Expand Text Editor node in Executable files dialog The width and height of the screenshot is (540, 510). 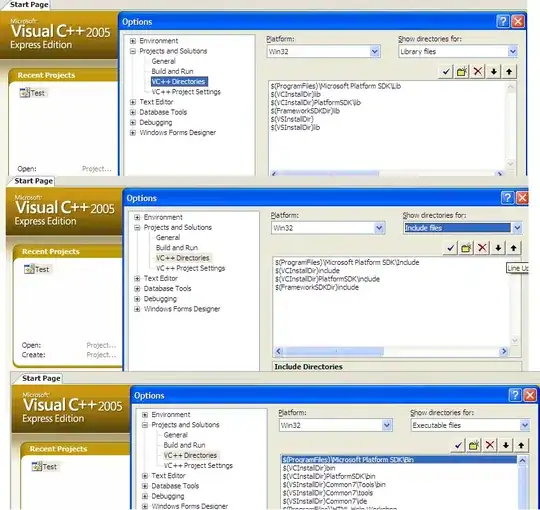point(145,476)
